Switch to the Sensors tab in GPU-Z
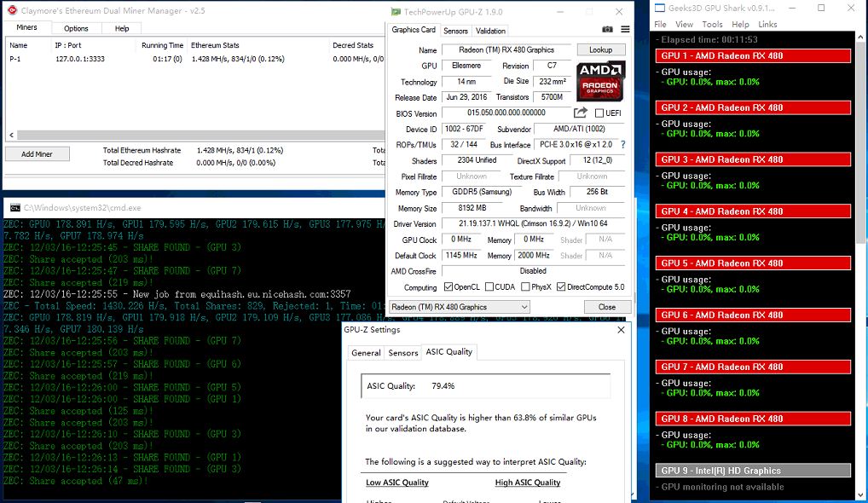Viewport: 868px width, 503px height. [x=455, y=31]
